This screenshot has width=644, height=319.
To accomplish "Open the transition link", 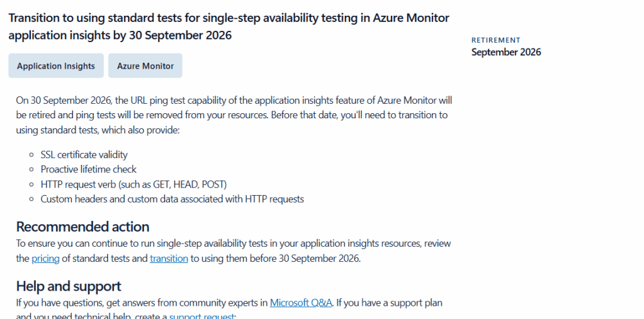I will 169,259.
